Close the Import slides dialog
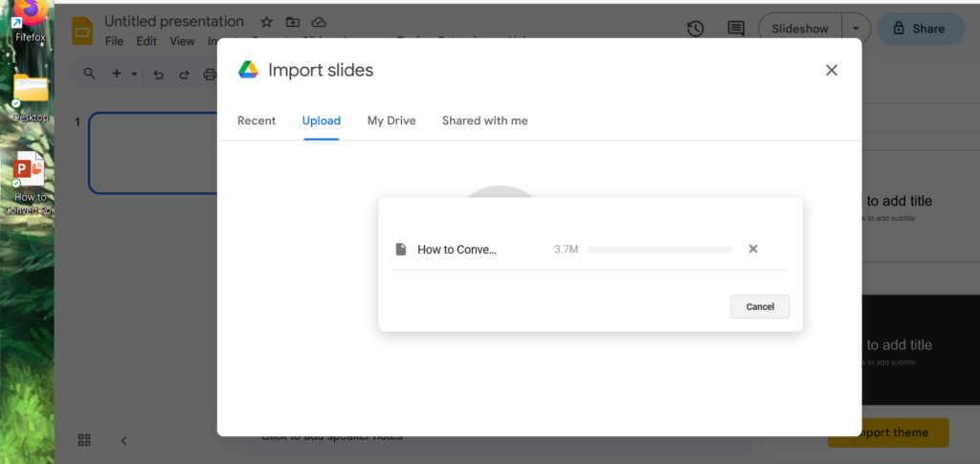Screen dimensions: 980x464 pos(831,70)
